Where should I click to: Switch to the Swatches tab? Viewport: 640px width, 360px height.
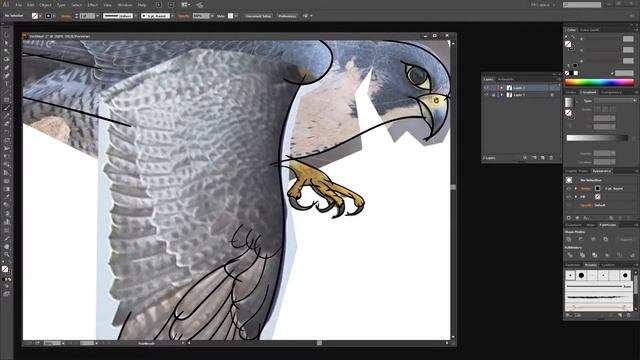pyautogui.click(x=572, y=265)
